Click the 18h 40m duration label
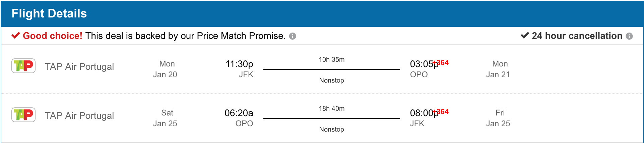 (332, 108)
